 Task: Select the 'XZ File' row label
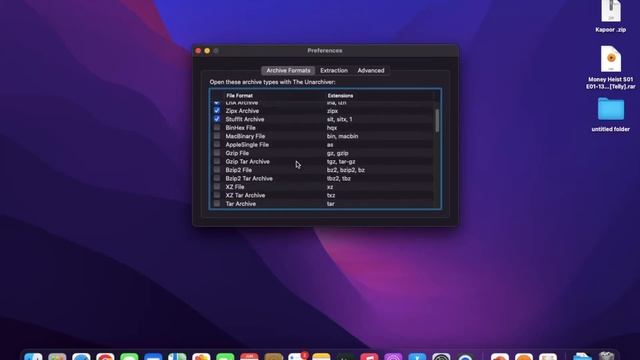click(235, 187)
